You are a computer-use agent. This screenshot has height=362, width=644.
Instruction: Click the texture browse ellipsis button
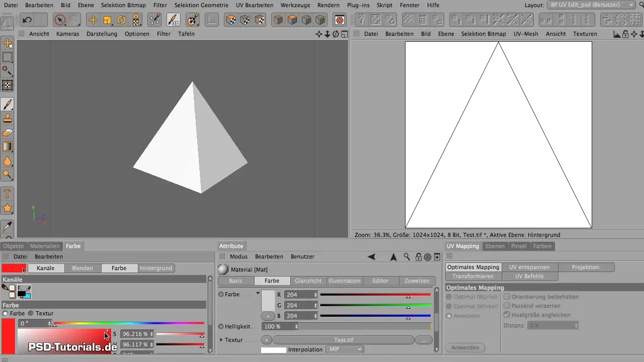click(424, 340)
